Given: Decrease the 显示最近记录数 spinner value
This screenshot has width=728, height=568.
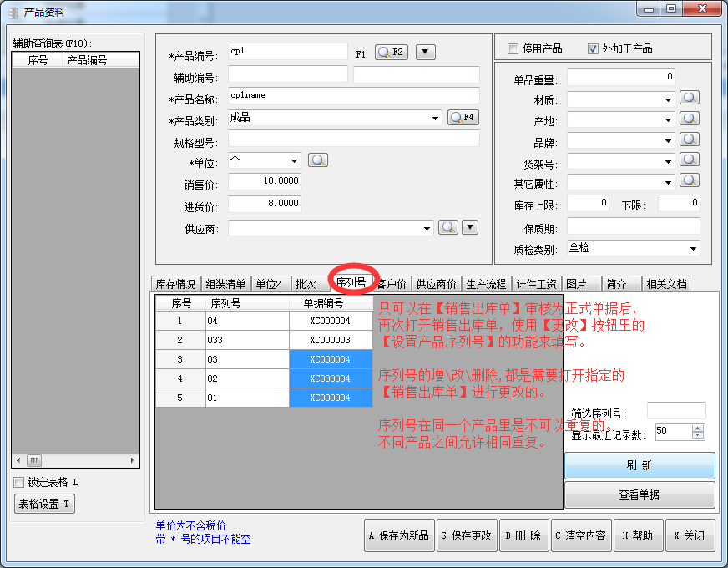Looking at the screenshot, I should point(698,436).
